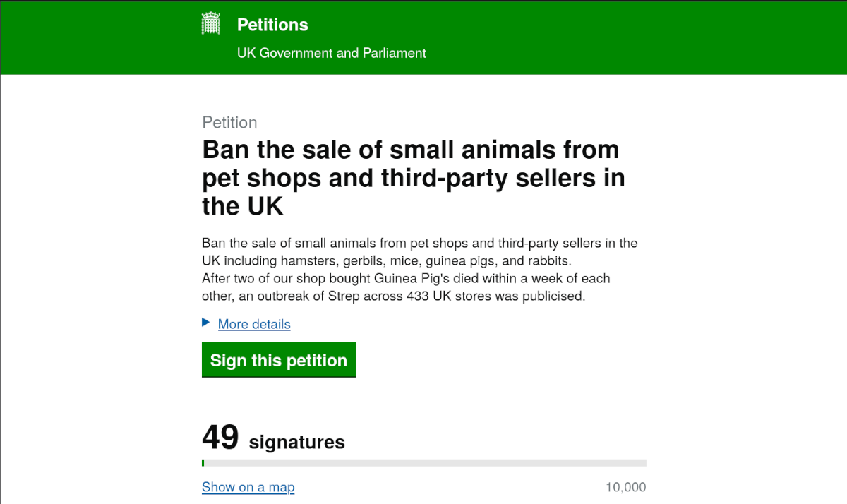Open the 'Show on a map' link
The image size is (847, 504).
point(248,487)
